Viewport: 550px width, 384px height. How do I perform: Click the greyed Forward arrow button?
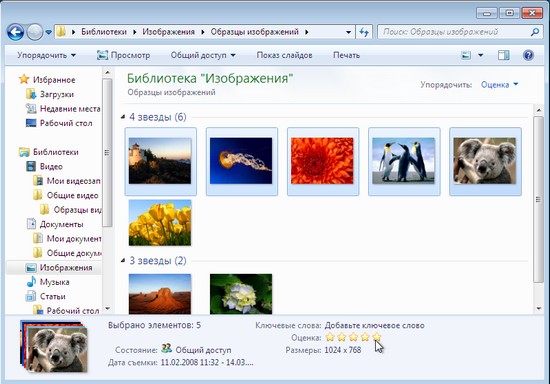click(x=34, y=32)
